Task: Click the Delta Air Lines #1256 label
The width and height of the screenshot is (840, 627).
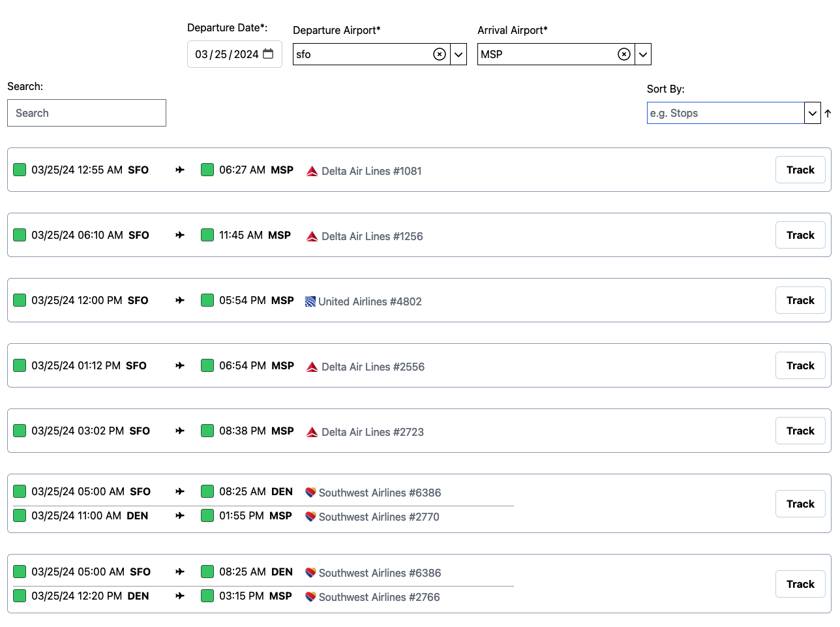Action: (372, 236)
